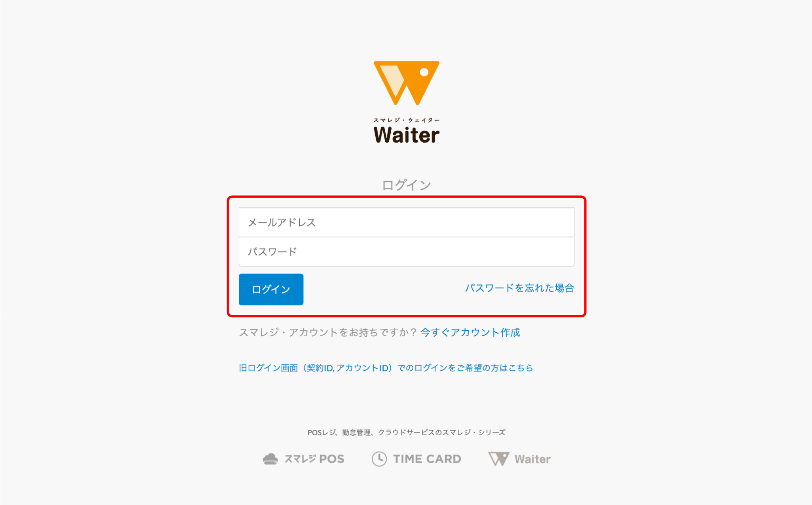Click the white dot in the Waiter logo
812x505 pixels.
(x=424, y=72)
